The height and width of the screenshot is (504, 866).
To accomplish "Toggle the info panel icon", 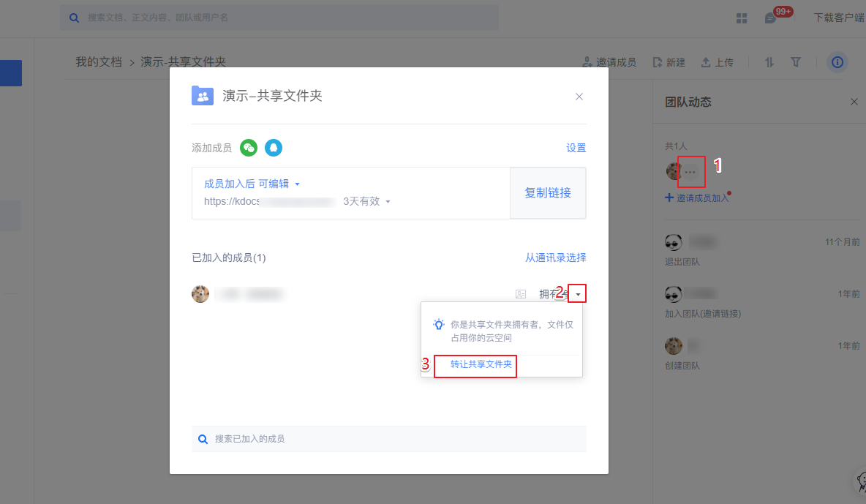I will click(837, 62).
